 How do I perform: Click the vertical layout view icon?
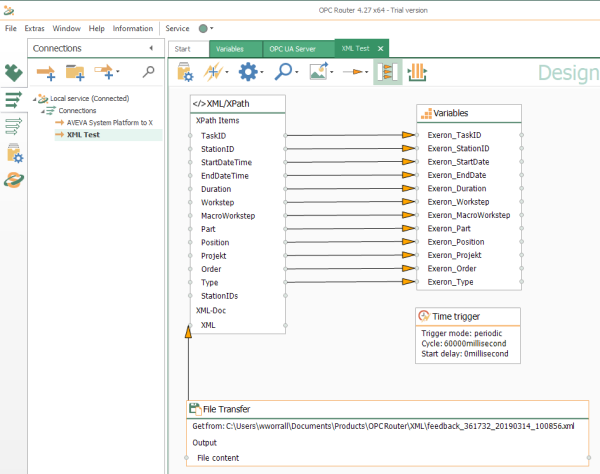388,72
